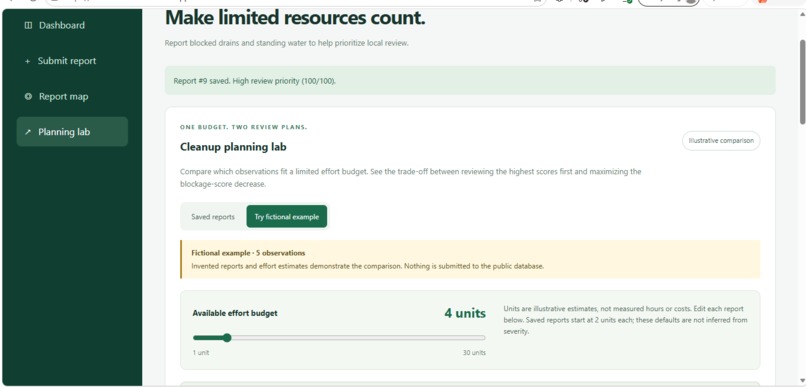Click the Report #9 saved notification banner
Image resolution: width=806 pixels, height=387 pixels.
coord(469,80)
